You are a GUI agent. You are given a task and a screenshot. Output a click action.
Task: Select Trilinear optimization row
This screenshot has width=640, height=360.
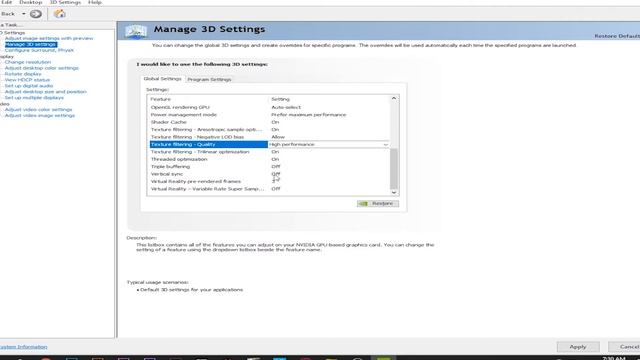268,152
